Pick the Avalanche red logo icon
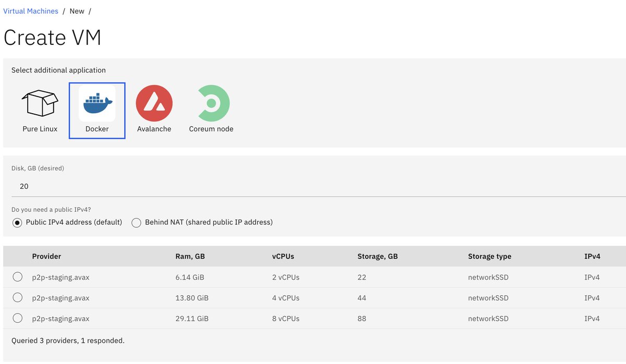The image size is (626, 364). coord(154,103)
